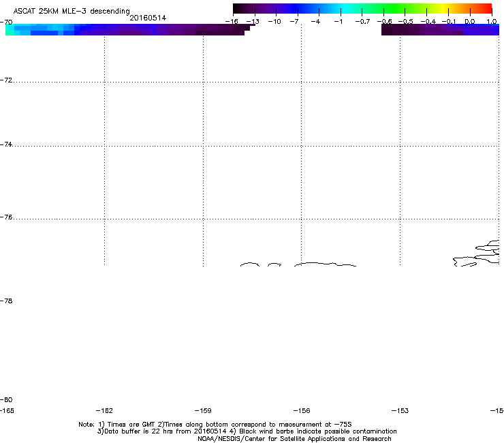Click the -7 colorbar label

point(294,22)
